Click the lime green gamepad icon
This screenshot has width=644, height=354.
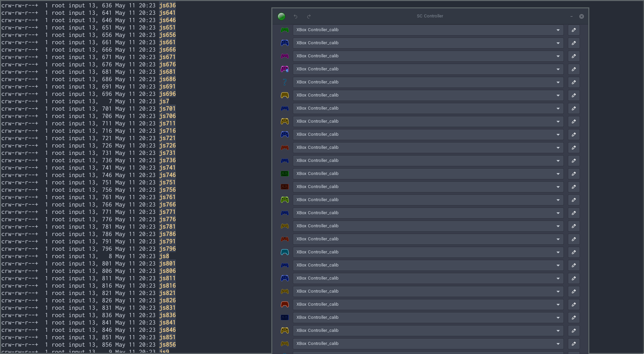click(x=284, y=200)
